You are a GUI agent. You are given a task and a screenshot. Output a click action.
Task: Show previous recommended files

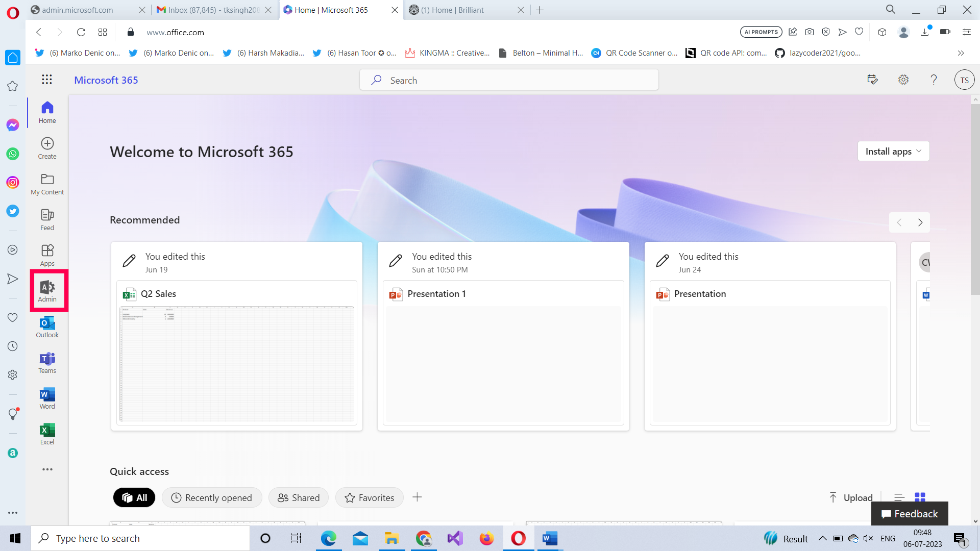coord(899,222)
